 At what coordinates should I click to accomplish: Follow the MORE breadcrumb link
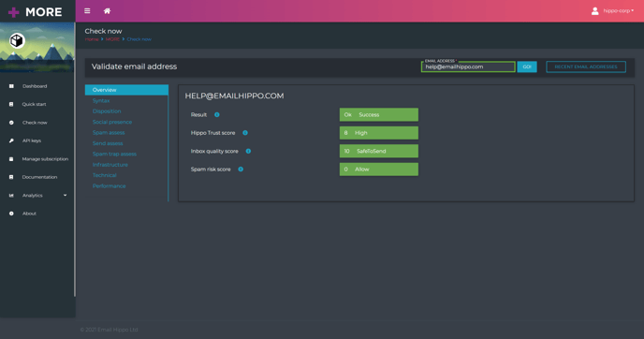pos(112,39)
